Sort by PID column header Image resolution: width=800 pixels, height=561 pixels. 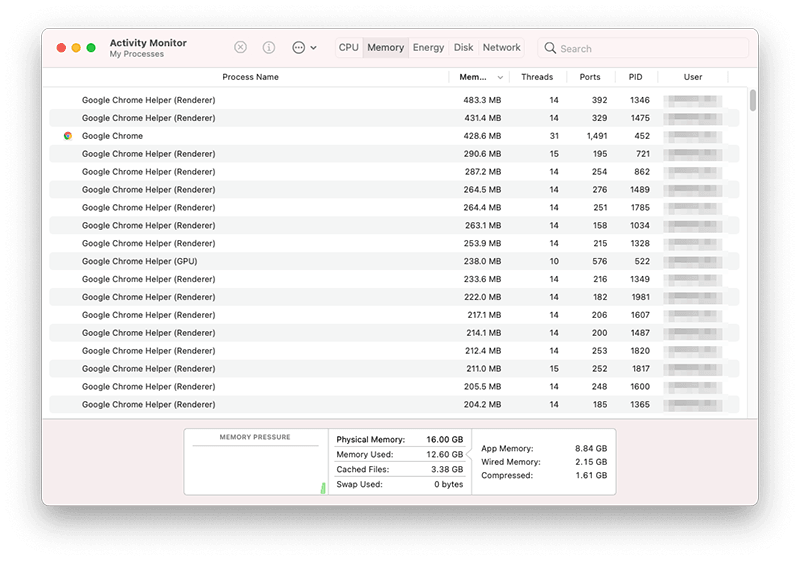click(636, 77)
